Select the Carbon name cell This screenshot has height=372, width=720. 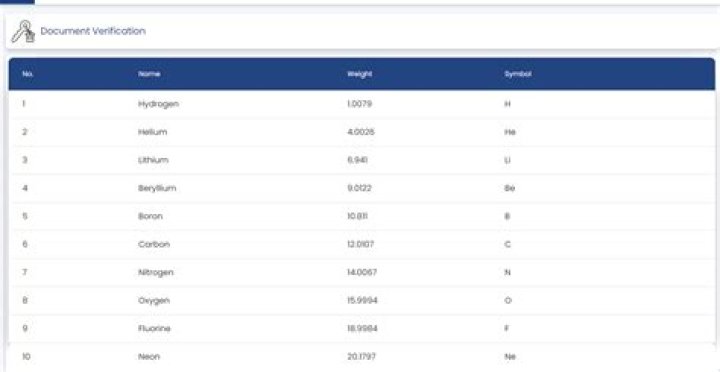[x=154, y=244]
